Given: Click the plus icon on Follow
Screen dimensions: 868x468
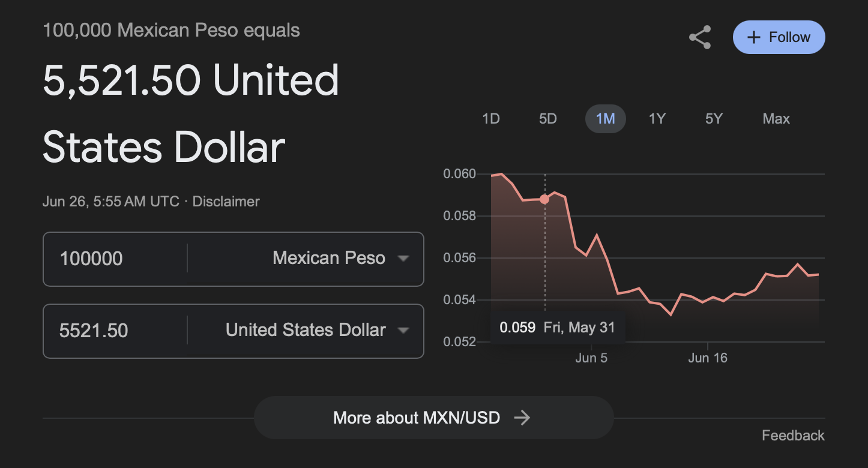Looking at the screenshot, I should [x=753, y=37].
